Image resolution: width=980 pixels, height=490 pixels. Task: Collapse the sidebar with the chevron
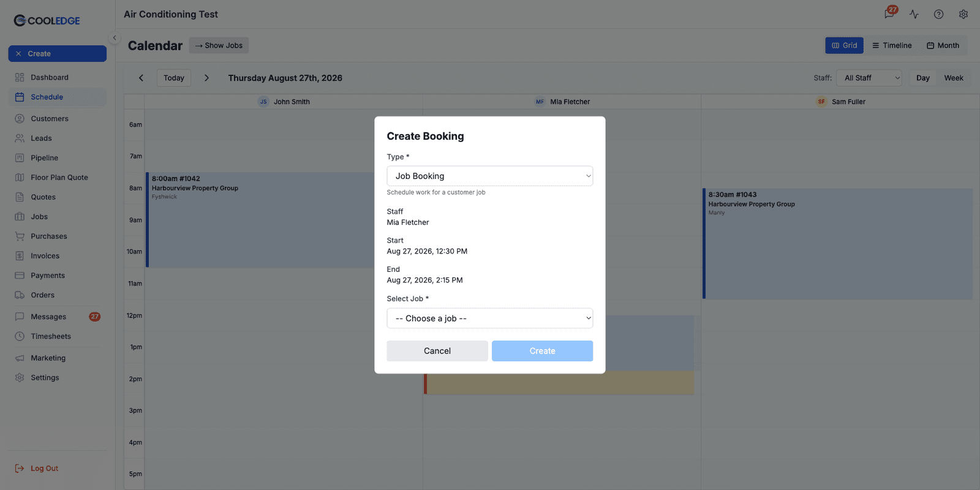pyautogui.click(x=115, y=38)
